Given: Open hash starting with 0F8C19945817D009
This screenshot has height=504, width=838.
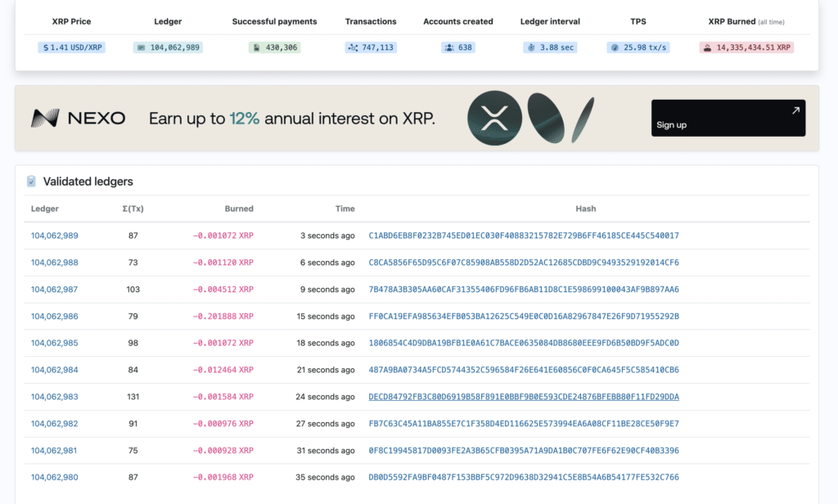Looking at the screenshot, I should click(524, 451).
